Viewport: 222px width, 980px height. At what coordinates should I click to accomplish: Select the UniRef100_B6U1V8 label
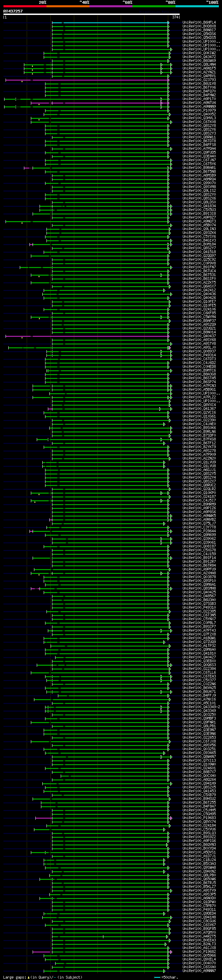click(199, 84)
